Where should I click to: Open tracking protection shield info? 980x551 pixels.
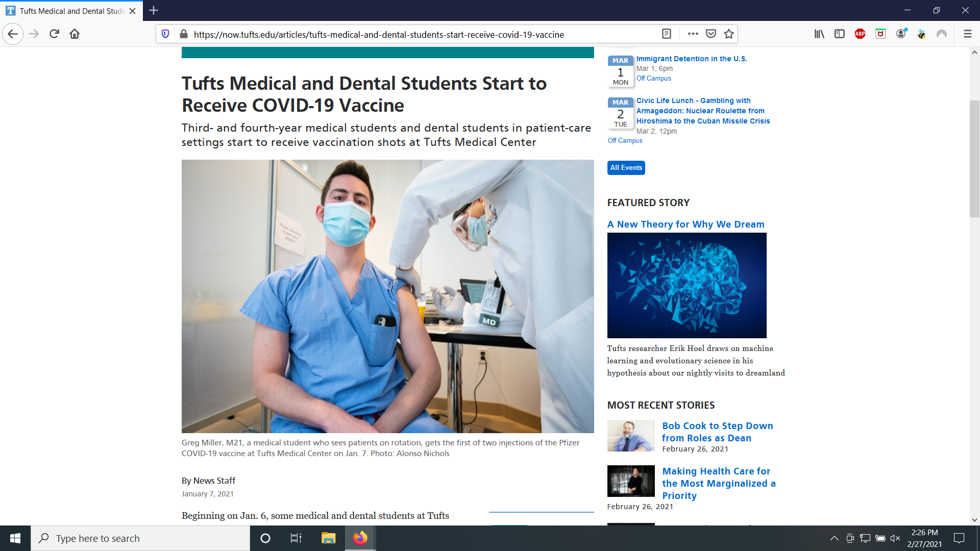165,34
